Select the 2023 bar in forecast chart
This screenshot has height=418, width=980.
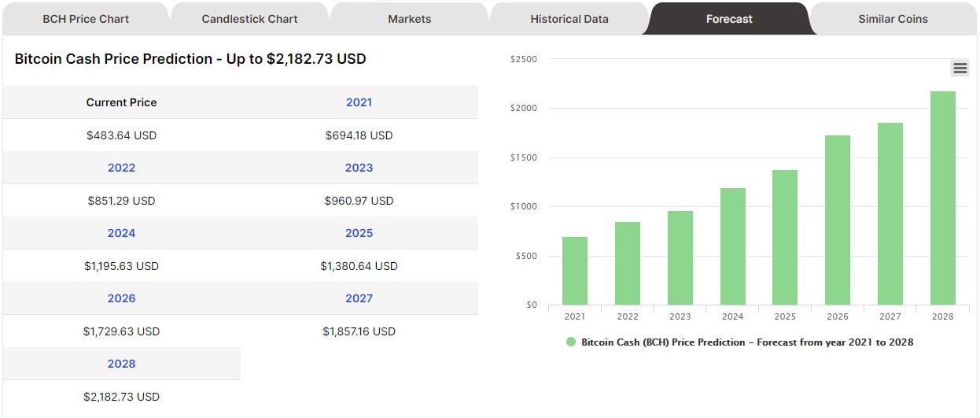(x=680, y=257)
